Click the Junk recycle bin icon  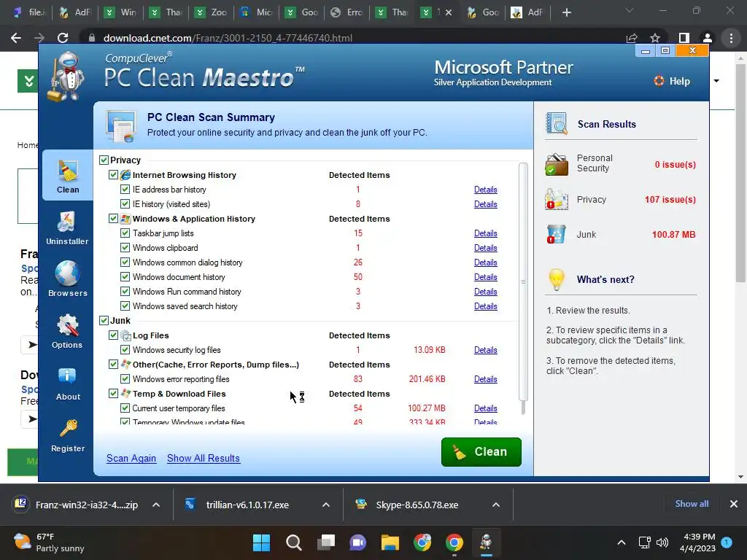[557, 234]
